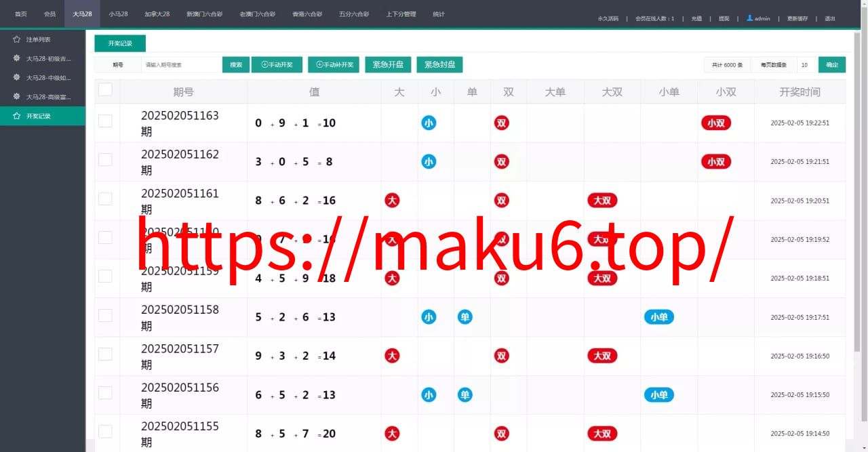Click 双 badge in row 202502051155
The image size is (868, 452).
(x=502, y=434)
